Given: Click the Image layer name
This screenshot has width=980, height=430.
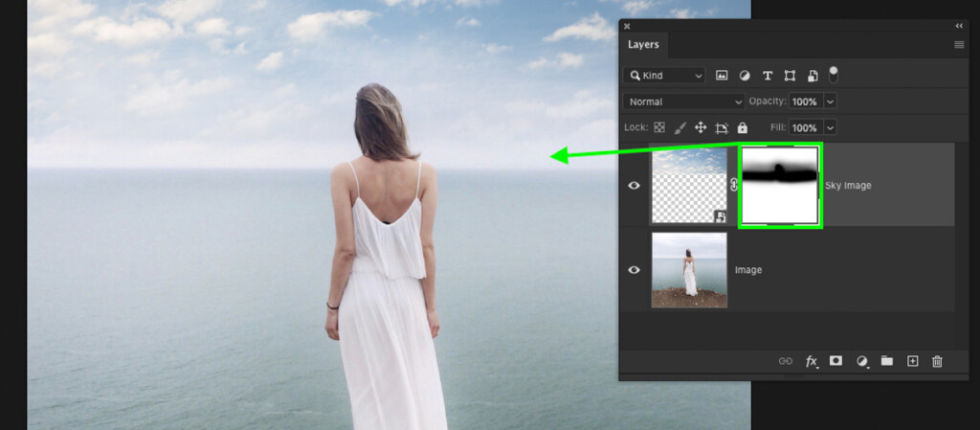Looking at the screenshot, I should (748, 270).
